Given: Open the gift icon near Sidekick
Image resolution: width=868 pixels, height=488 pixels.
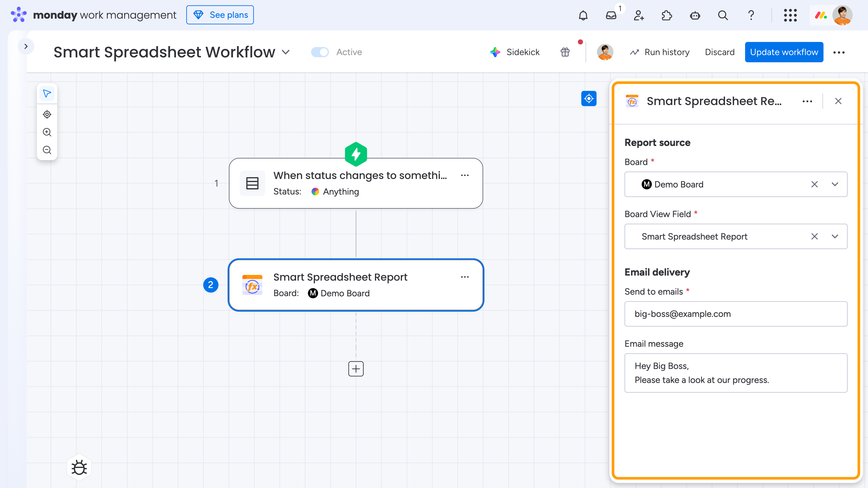Looking at the screenshot, I should tap(565, 52).
